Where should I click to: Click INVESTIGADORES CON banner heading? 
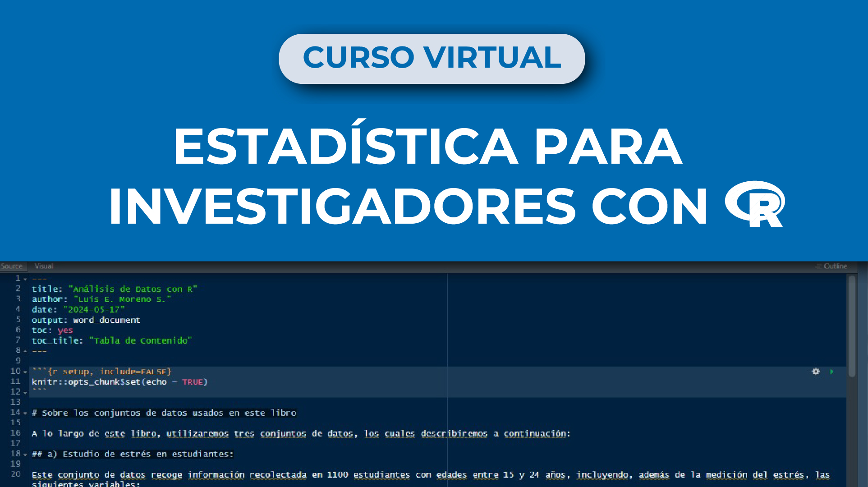[x=408, y=207]
